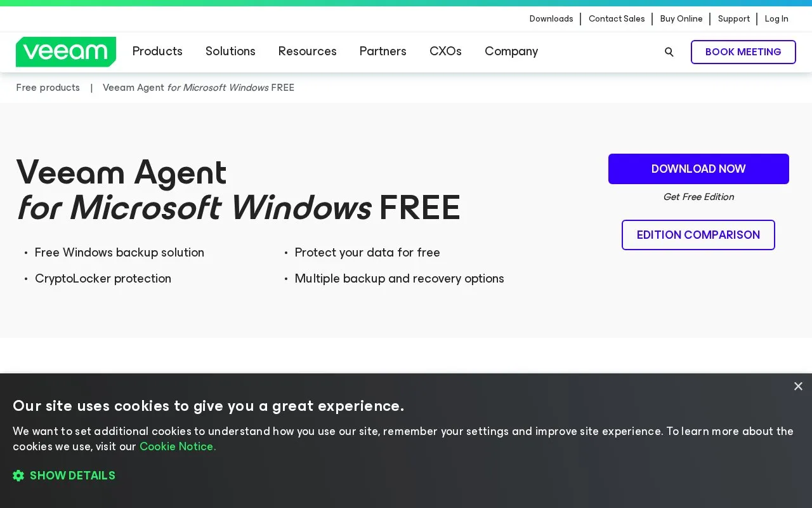Go to the Downloads link

pos(551,19)
